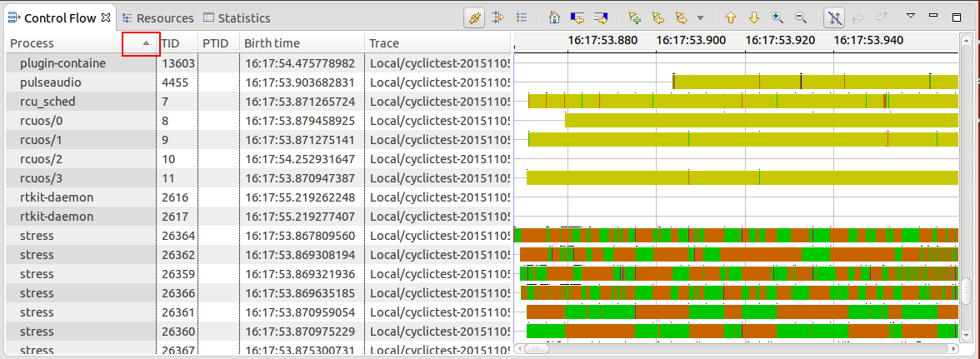
Task: Click birth time 16:17:54.252931647
Action: (x=300, y=159)
